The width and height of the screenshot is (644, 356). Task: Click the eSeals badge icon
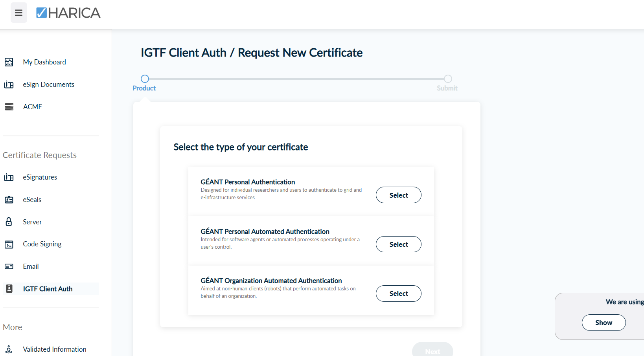9,200
